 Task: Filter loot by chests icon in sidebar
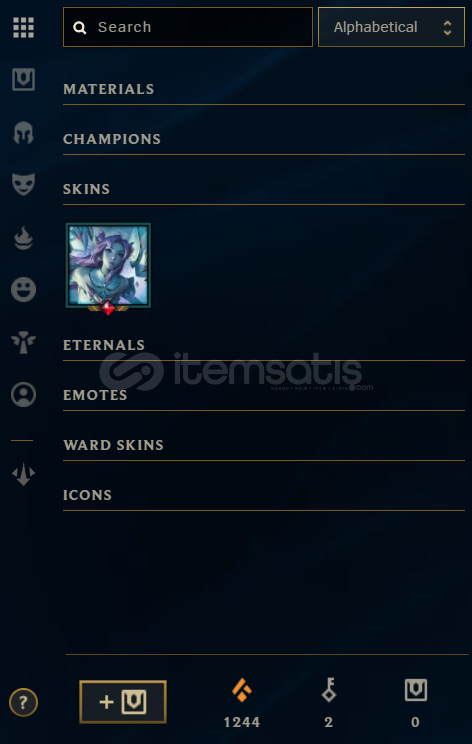[23, 79]
